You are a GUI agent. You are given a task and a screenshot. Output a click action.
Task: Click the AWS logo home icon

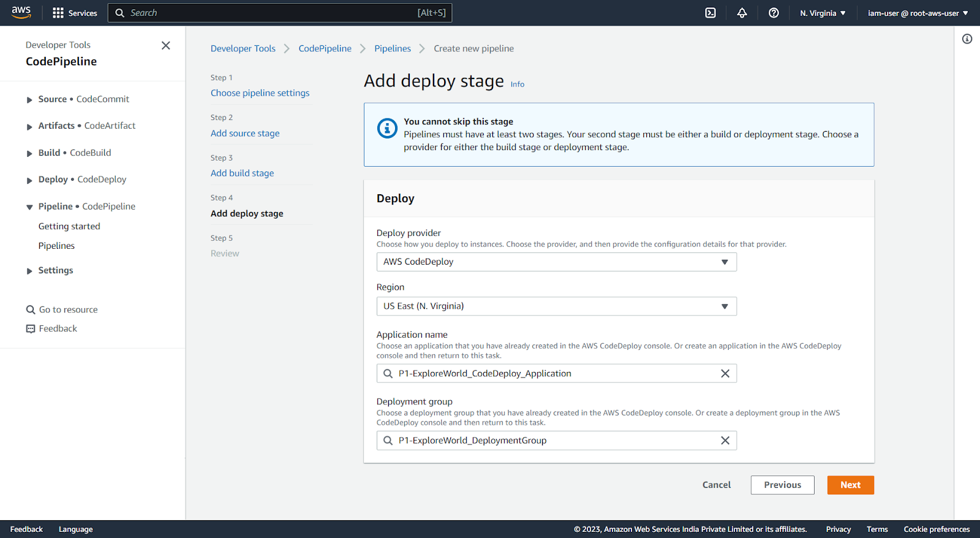21,12
